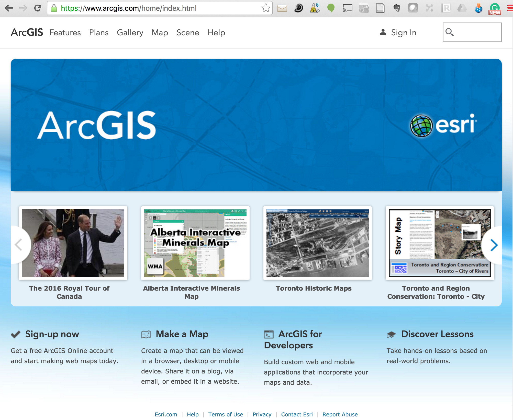
Task: Open the R extension icon
Action: coord(446,8)
